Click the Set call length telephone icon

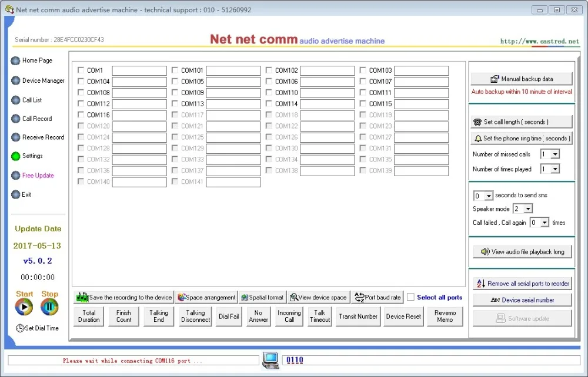click(x=477, y=122)
